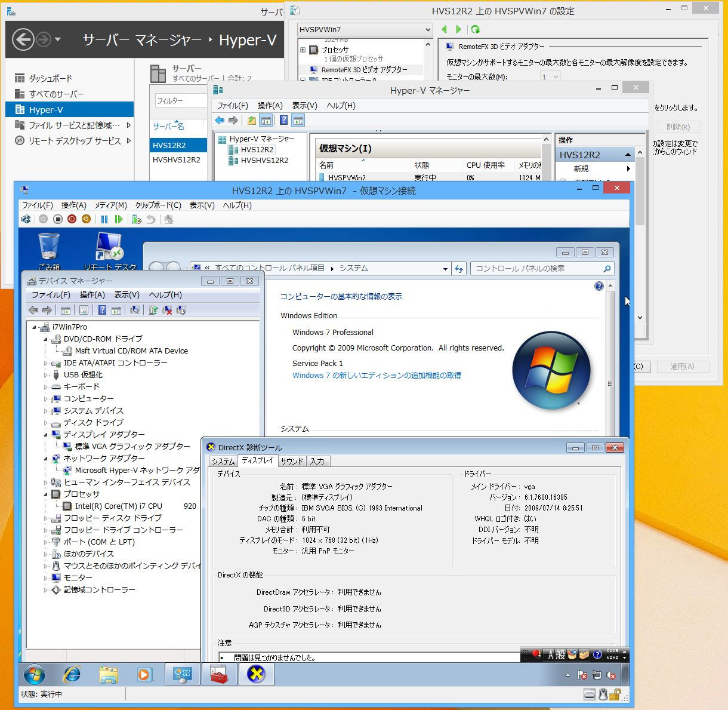Collapse プロセッサ node in Device Manager
This screenshot has height=710, width=728.
coord(45,494)
